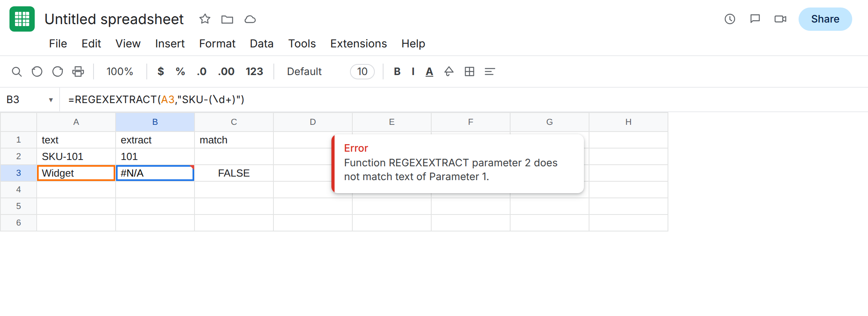The height and width of the screenshot is (316, 868).
Task: Move spreadsheet using folder icon
Action: tap(227, 19)
